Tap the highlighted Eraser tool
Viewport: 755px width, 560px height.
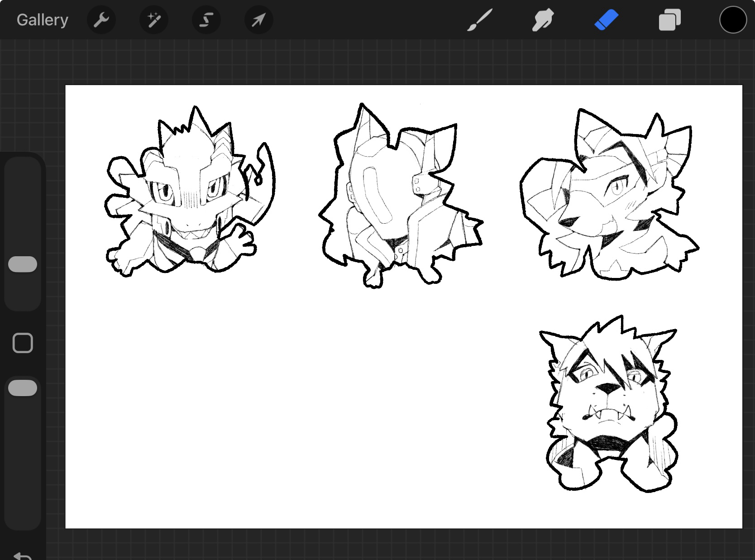606,20
